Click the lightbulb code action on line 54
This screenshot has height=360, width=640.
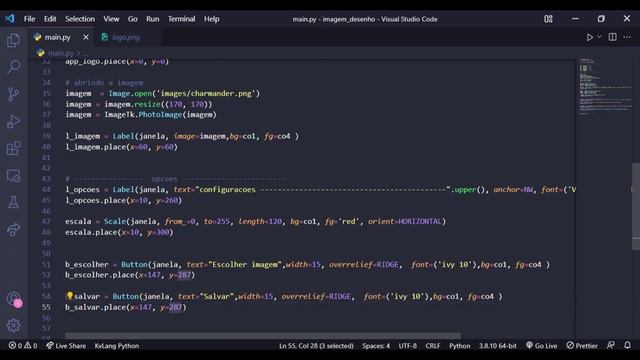pos(69,296)
